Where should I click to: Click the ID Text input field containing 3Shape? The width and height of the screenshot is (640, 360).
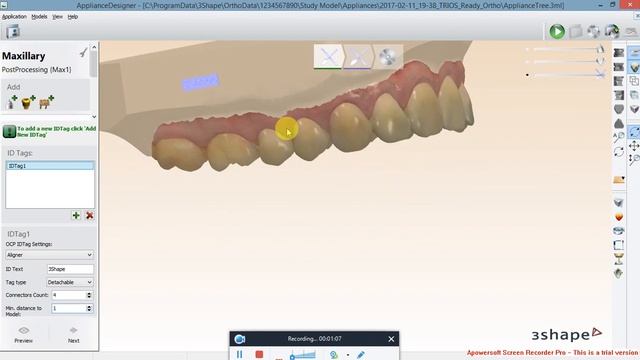tap(70, 269)
